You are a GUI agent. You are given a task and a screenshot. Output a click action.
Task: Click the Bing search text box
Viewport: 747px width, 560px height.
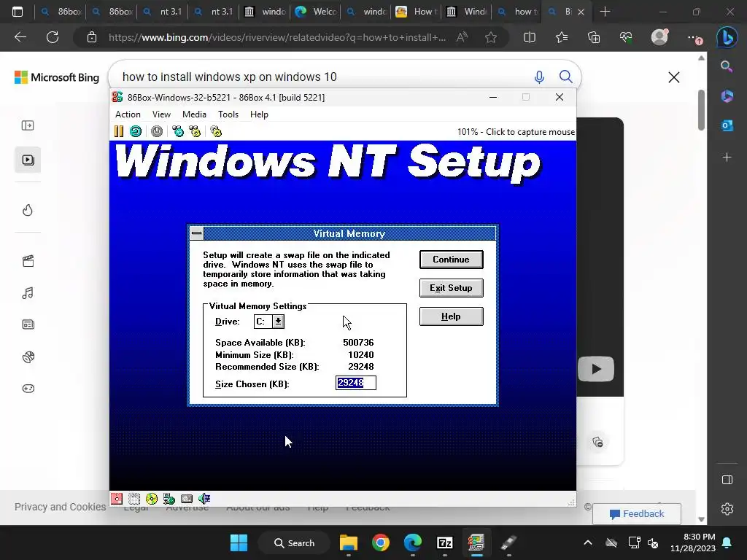pos(324,77)
